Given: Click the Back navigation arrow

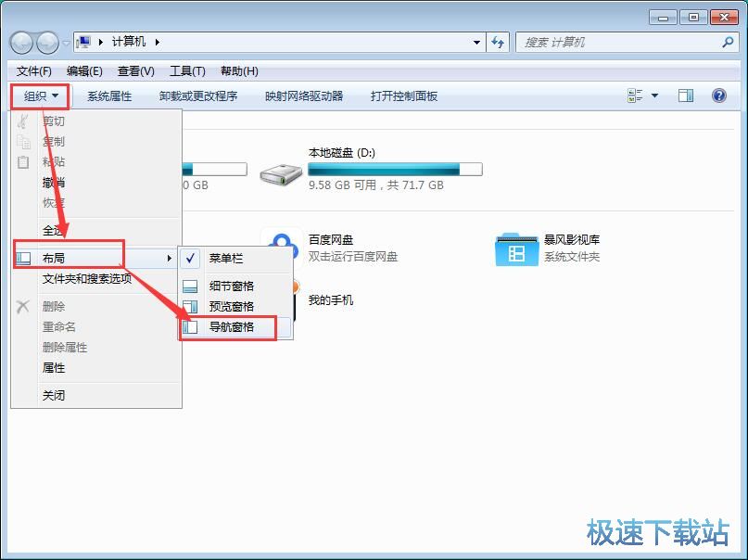Looking at the screenshot, I should 21,43.
